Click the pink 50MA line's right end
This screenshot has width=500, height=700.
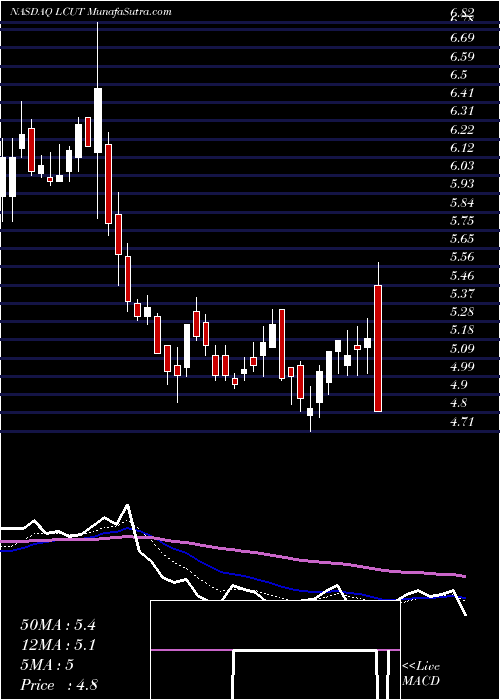pos(464,576)
